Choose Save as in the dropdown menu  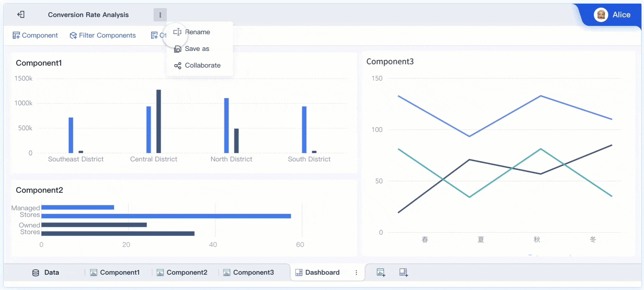coord(197,49)
